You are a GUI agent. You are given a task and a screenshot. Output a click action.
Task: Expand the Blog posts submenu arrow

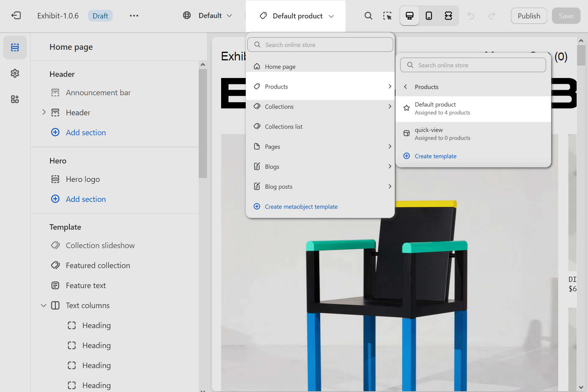click(390, 186)
